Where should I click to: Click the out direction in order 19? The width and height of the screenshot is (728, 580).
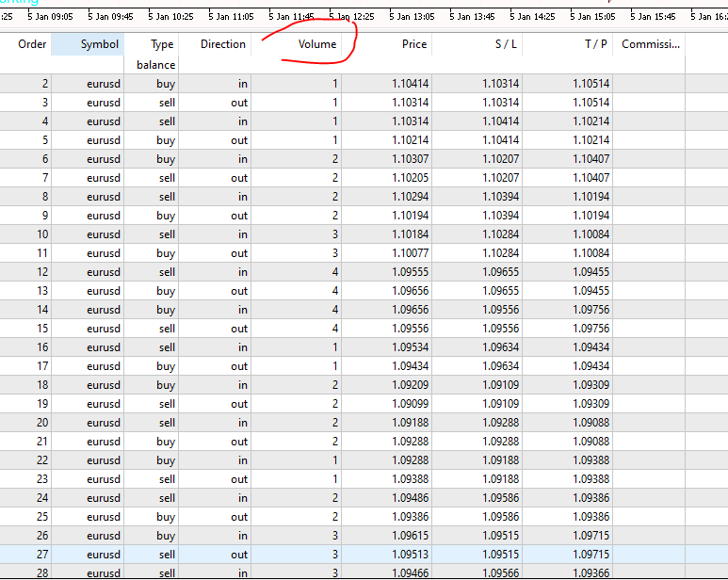click(239, 404)
